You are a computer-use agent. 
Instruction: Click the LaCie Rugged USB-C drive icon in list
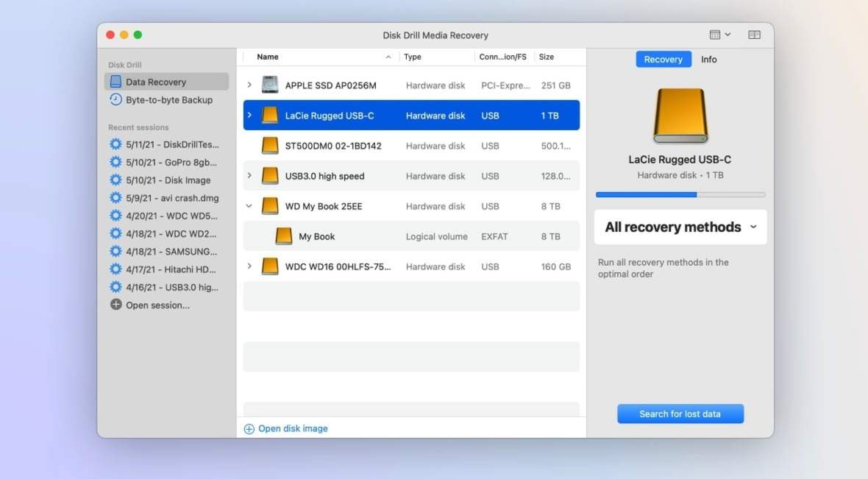(x=270, y=116)
